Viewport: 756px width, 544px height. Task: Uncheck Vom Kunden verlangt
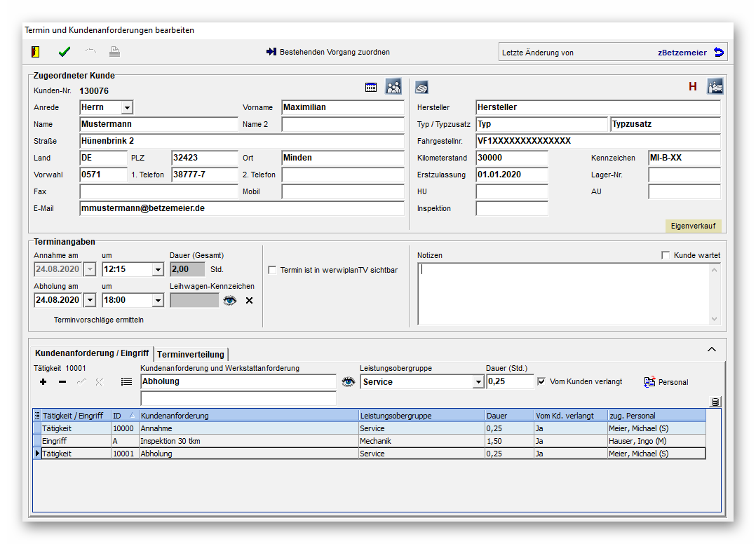[541, 381]
